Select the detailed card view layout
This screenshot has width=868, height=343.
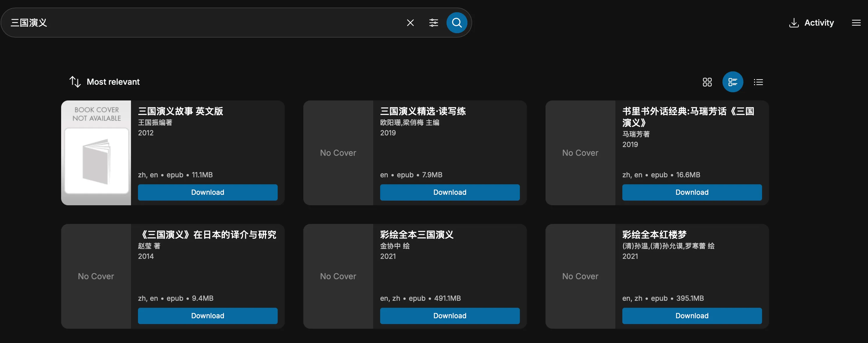tap(733, 82)
